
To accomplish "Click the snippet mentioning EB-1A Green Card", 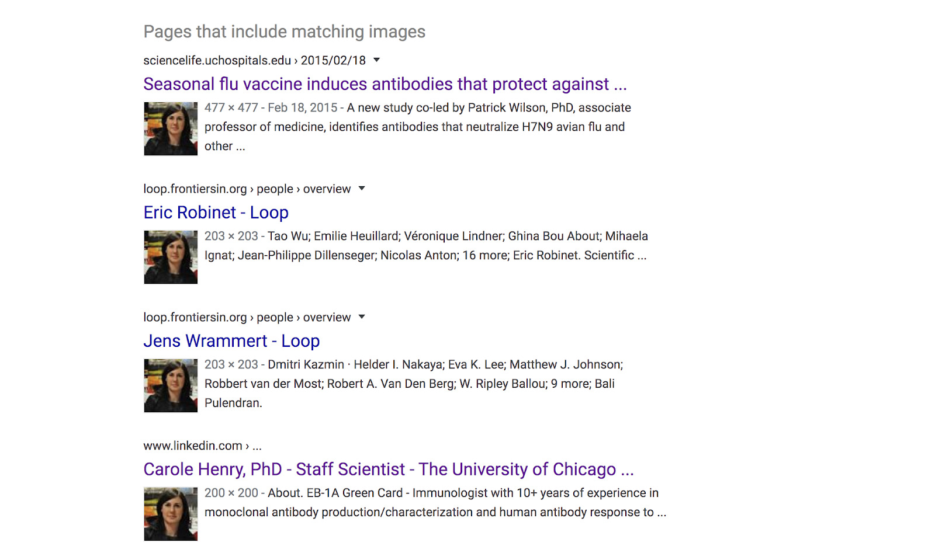I will 435,503.
